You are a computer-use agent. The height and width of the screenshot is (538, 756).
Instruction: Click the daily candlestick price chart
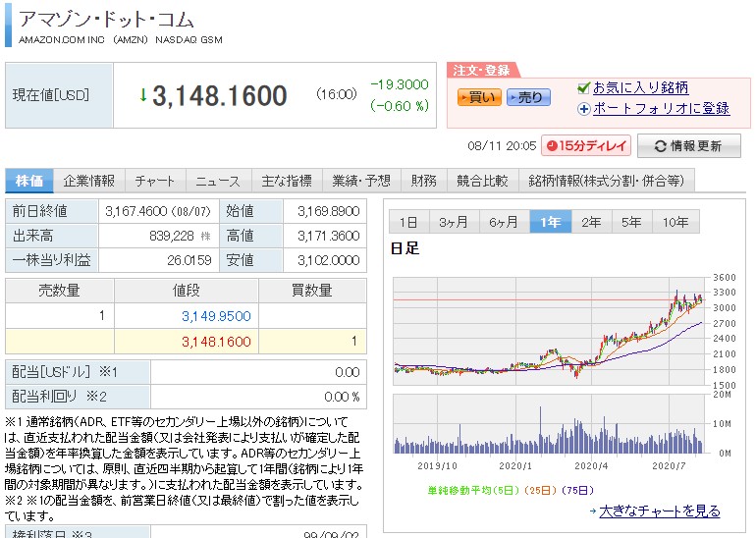pyautogui.click(x=550, y=331)
